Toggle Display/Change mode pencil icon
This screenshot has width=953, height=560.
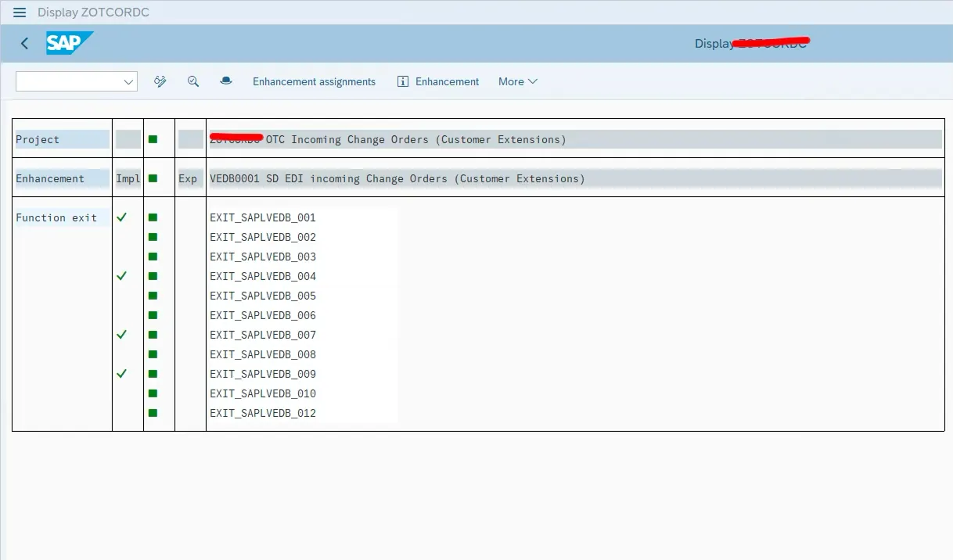pos(160,81)
